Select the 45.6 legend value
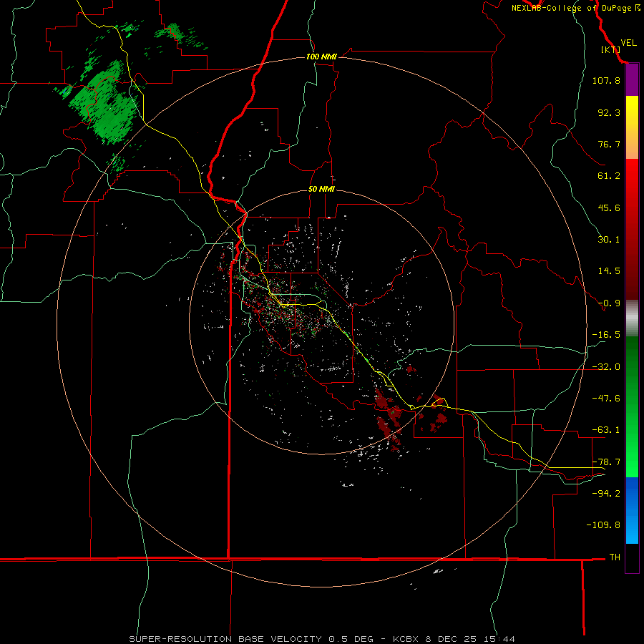Viewport: 644px width, 644px height. pos(609,208)
